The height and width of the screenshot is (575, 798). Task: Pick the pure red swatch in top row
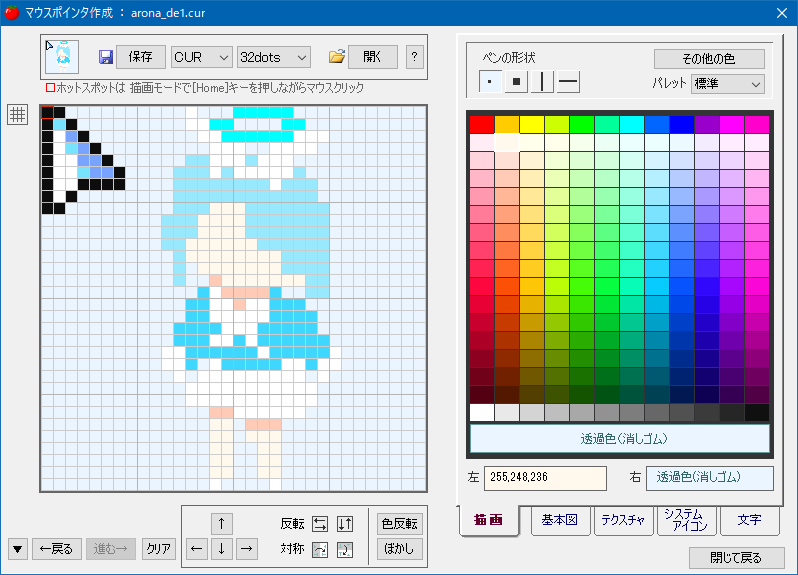click(x=481, y=124)
